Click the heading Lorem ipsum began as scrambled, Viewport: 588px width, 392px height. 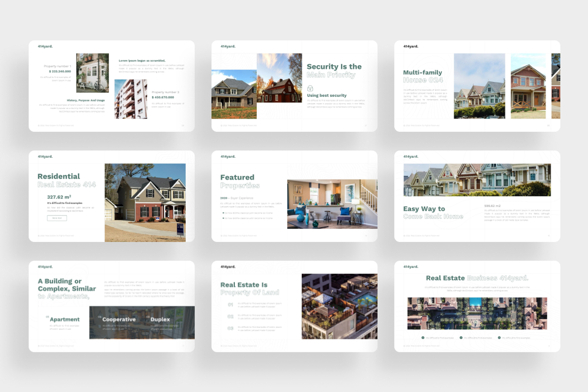click(x=142, y=60)
